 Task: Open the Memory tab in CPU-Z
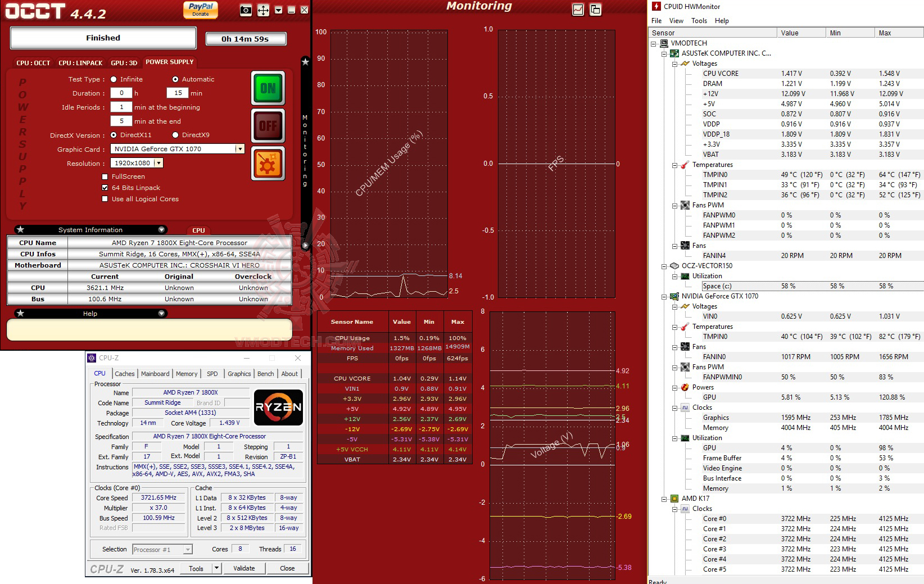click(x=187, y=374)
